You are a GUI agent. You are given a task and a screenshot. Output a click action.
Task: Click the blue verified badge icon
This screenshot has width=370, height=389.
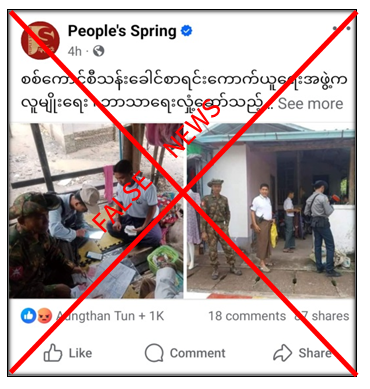pos(187,31)
